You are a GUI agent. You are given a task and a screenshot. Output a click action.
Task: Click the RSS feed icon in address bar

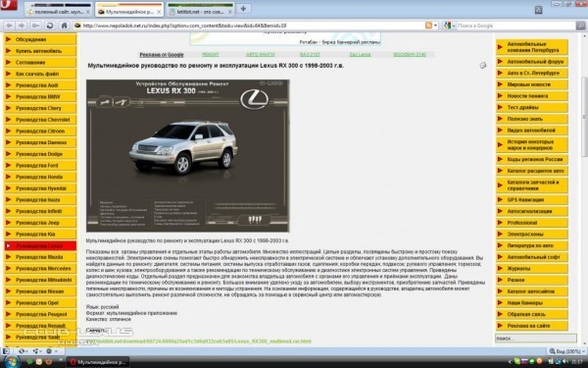[428, 26]
